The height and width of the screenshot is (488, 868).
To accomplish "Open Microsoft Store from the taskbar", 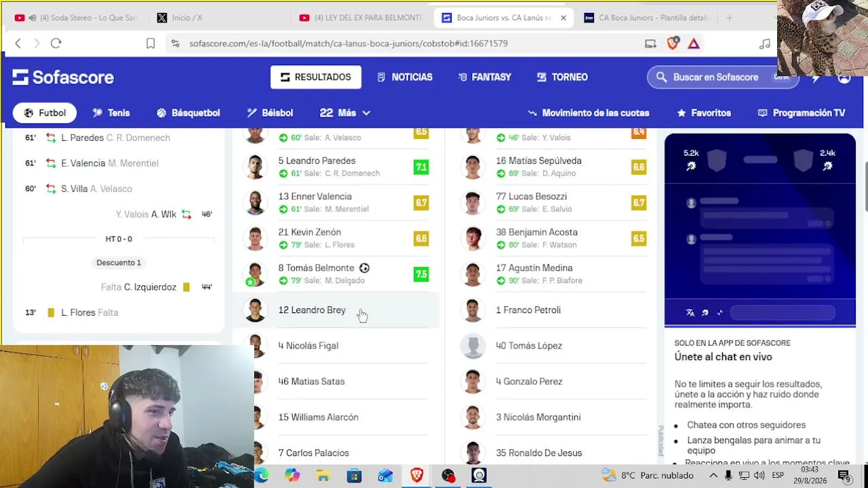I will [354, 476].
